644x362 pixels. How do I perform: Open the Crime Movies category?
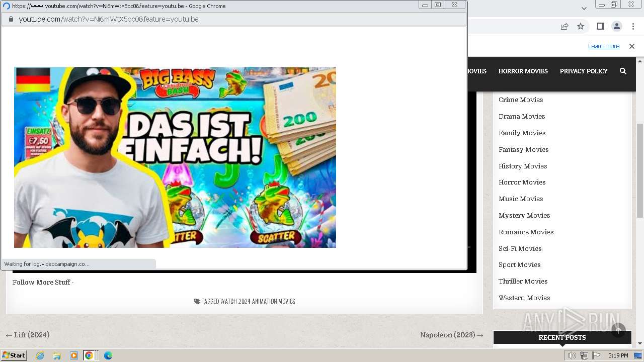pos(521,100)
